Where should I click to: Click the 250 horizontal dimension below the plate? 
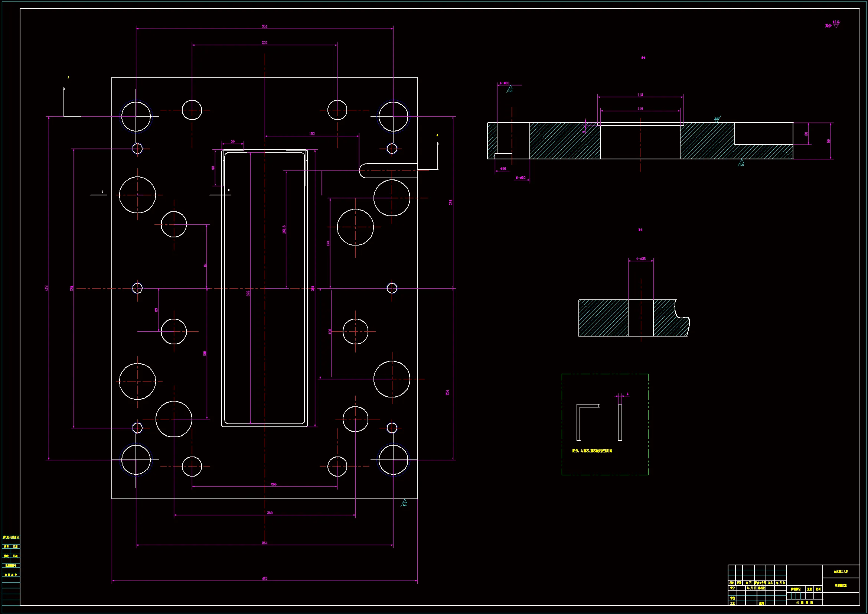click(x=270, y=513)
